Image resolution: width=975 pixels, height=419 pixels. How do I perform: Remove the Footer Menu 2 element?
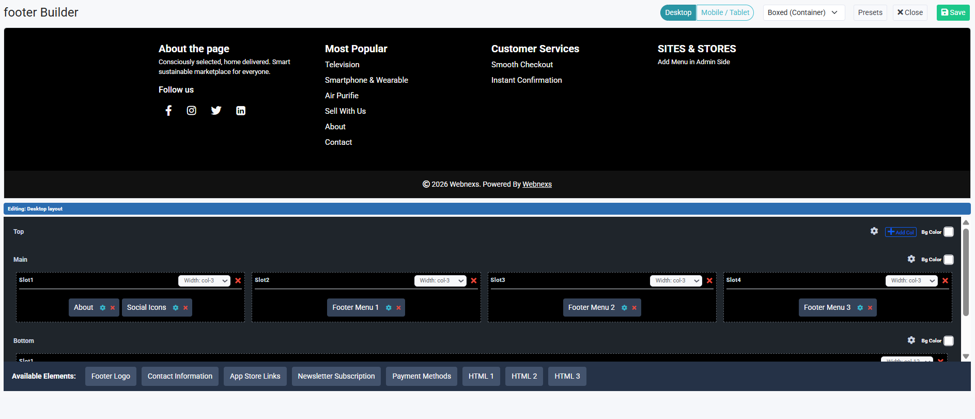point(634,308)
